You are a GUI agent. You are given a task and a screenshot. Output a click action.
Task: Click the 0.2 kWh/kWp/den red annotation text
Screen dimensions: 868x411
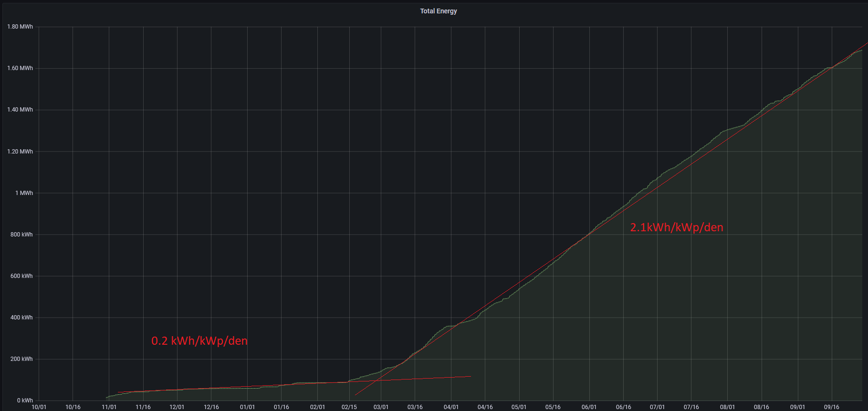199,341
